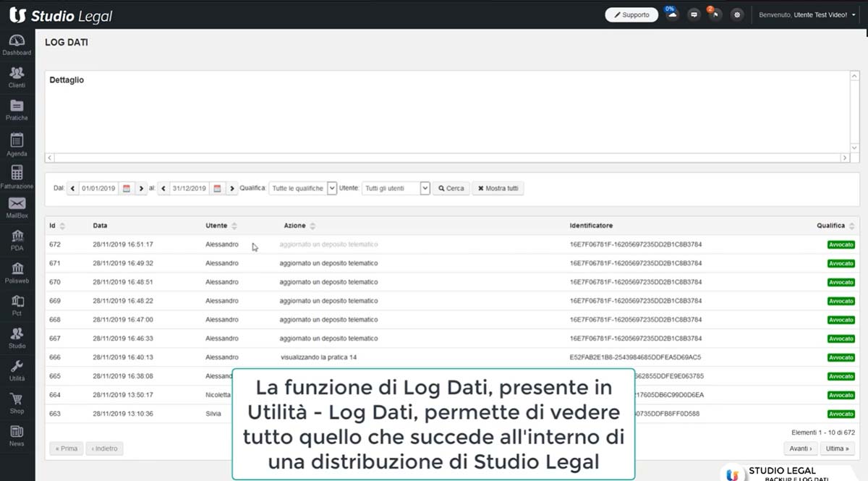Open the Agenda calendar section
Viewport: 868px width, 481px height.
17,145
